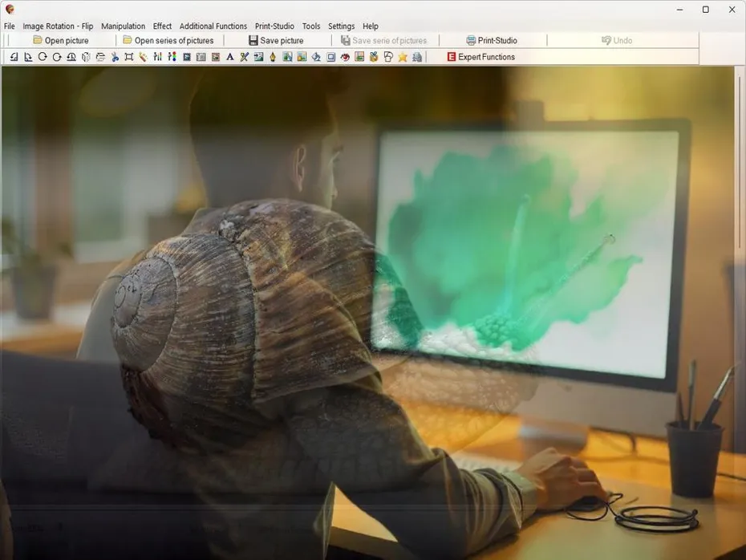
Task: Click the color levels sliders icon
Action: (x=157, y=57)
